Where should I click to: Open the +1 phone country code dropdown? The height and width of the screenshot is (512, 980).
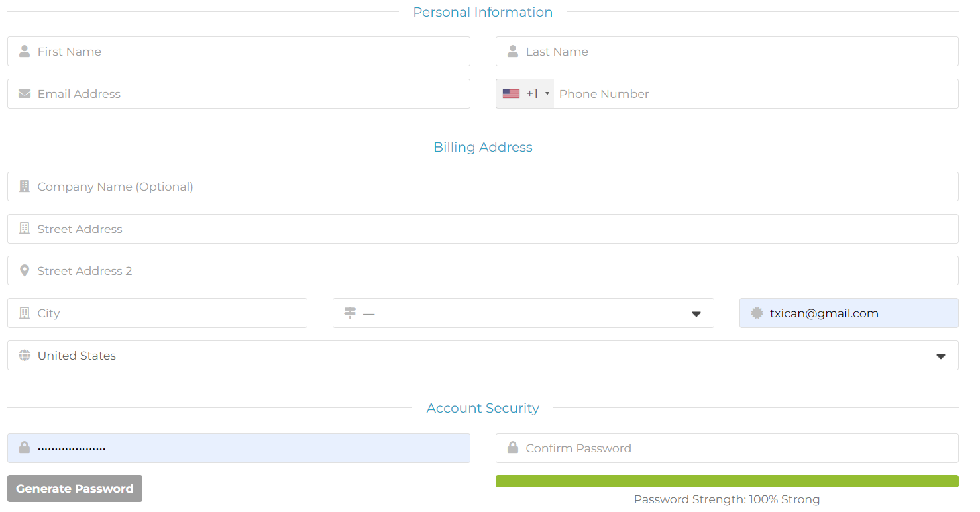[x=525, y=94]
